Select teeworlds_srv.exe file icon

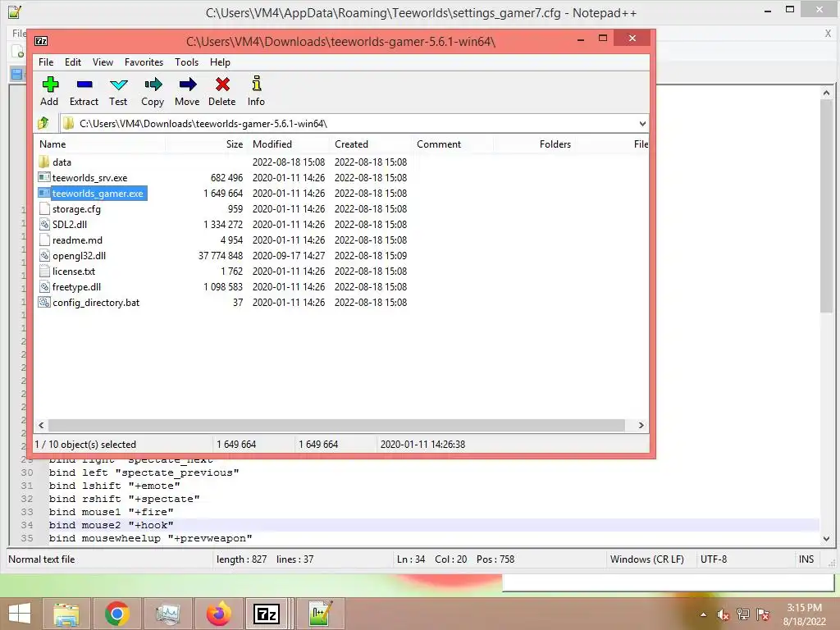coord(44,177)
